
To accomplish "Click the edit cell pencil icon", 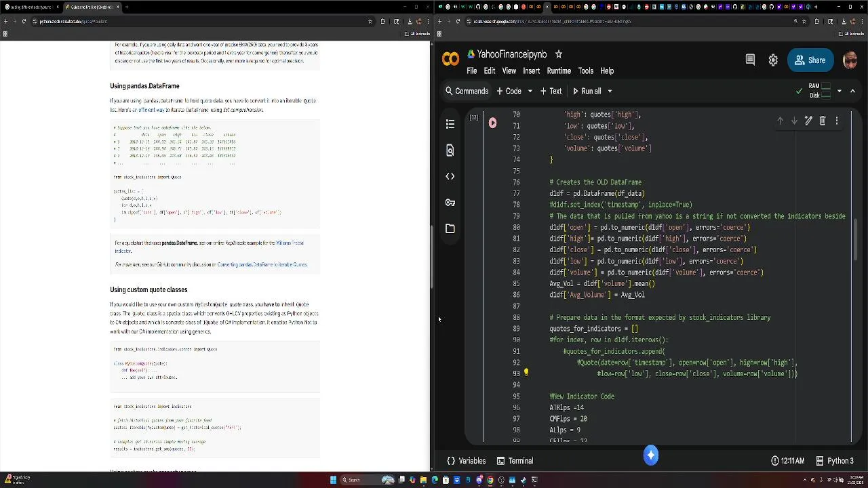I will [808, 121].
